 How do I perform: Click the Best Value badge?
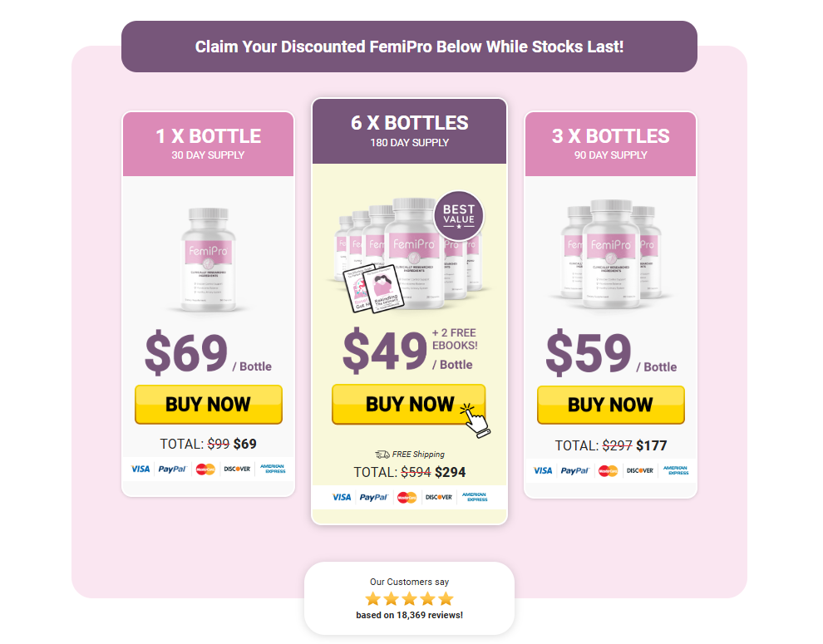459,216
